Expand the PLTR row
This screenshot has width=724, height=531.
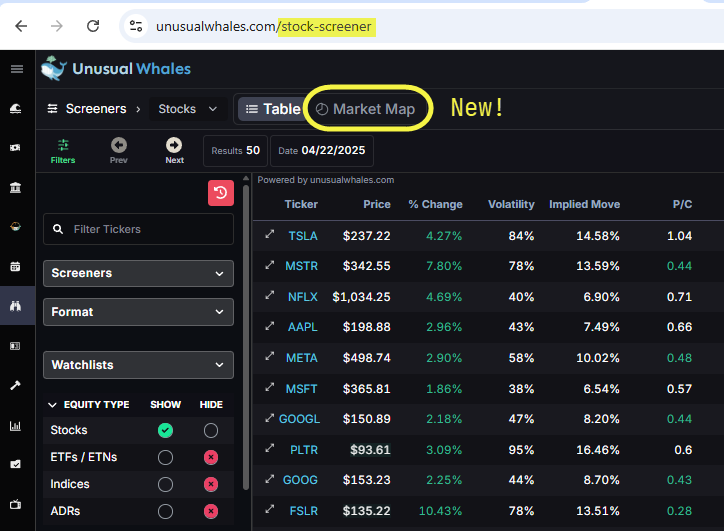coord(270,448)
